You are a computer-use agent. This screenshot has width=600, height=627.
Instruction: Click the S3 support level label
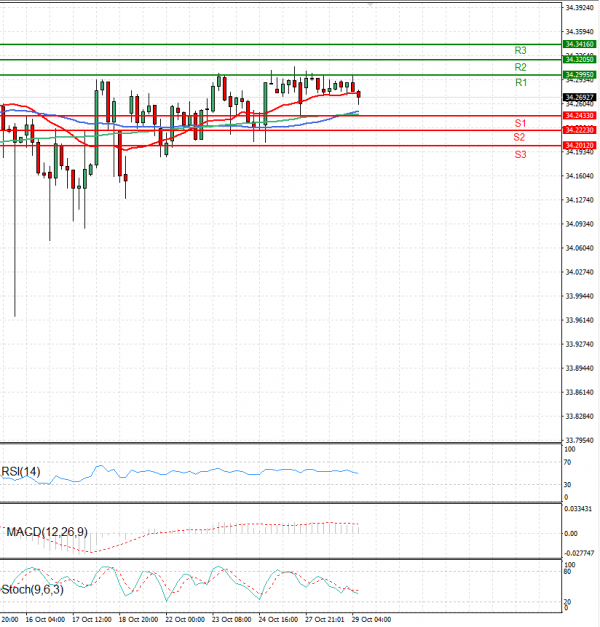[520, 154]
